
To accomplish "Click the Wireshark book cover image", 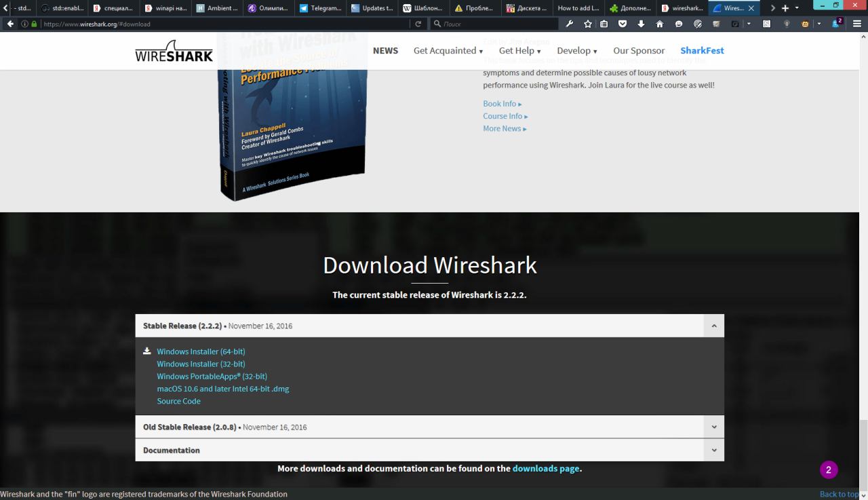I will pyautogui.click(x=294, y=117).
